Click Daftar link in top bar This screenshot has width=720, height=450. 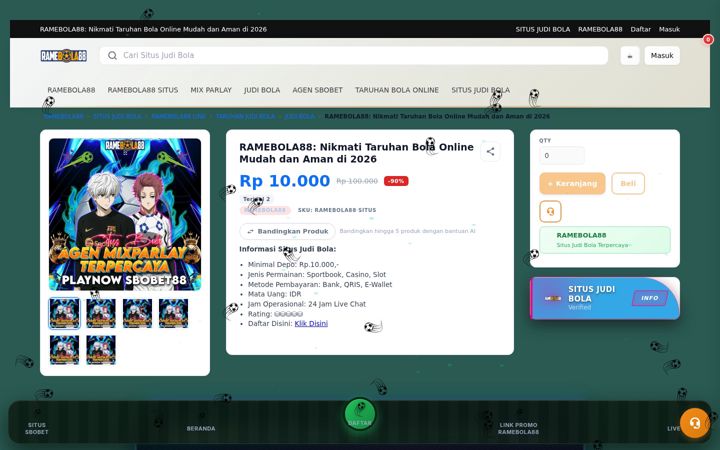[640, 29]
